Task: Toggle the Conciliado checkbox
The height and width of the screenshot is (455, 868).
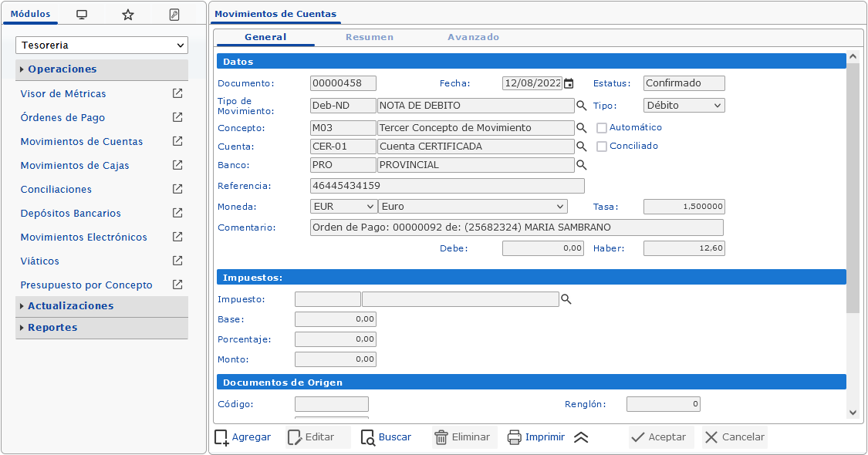Action: [602, 147]
